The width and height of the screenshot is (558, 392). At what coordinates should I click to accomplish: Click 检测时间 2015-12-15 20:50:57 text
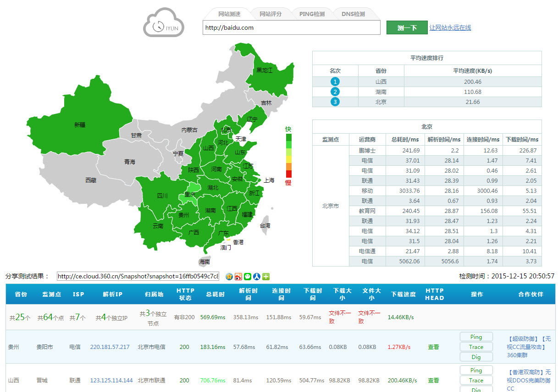click(507, 277)
